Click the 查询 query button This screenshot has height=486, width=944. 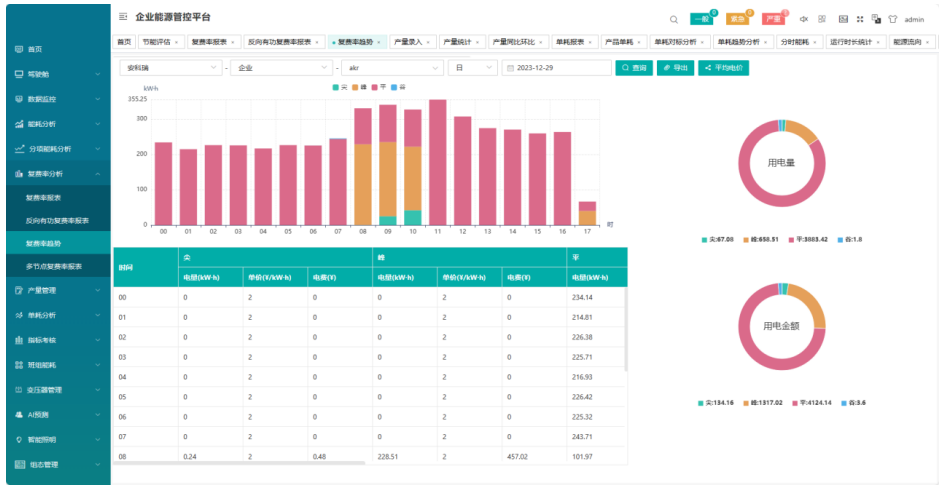633,68
